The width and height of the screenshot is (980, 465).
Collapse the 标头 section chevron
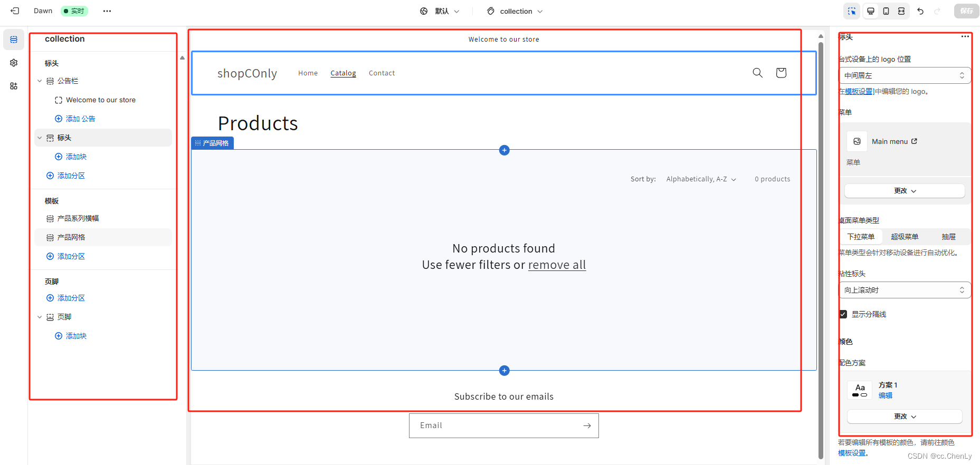[40, 138]
